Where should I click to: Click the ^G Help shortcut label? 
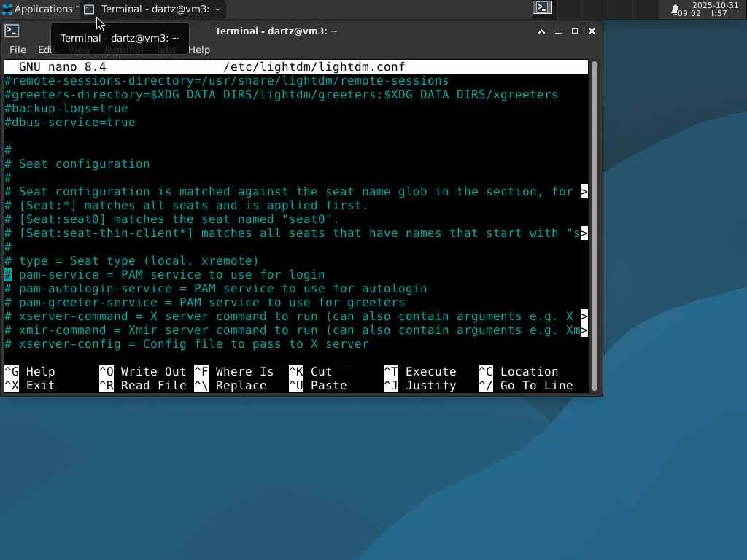[x=29, y=371]
